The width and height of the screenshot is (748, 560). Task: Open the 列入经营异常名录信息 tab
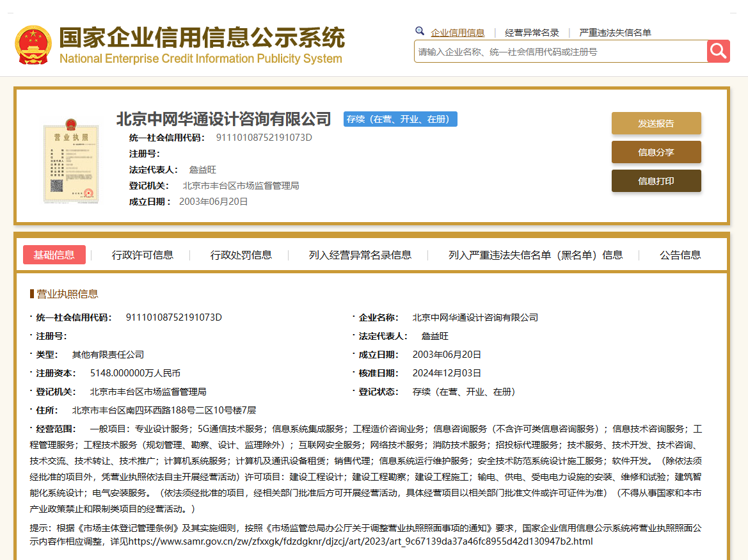point(360,255)
